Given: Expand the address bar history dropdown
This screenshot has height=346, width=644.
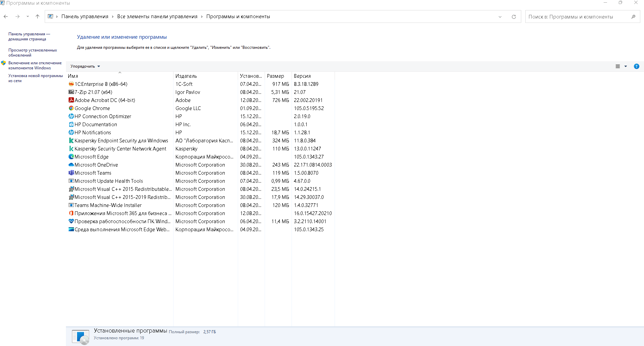Looking at the screenshot, I should [x=500, y=17].
